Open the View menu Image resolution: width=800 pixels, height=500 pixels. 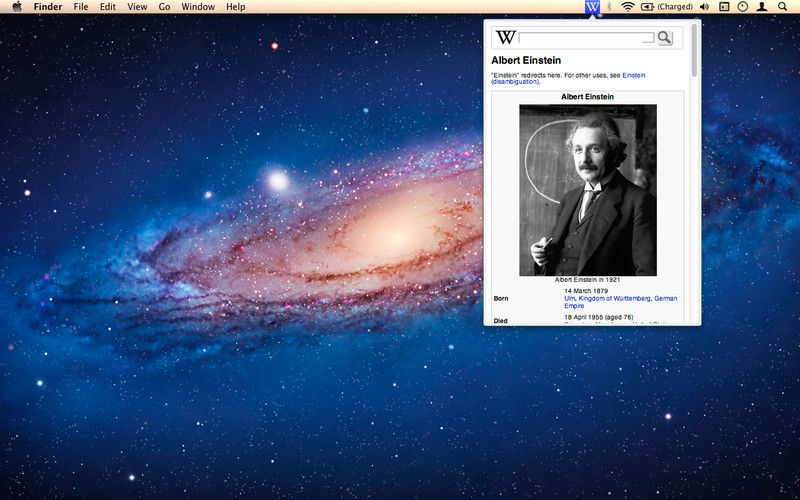tap(137, 7)
